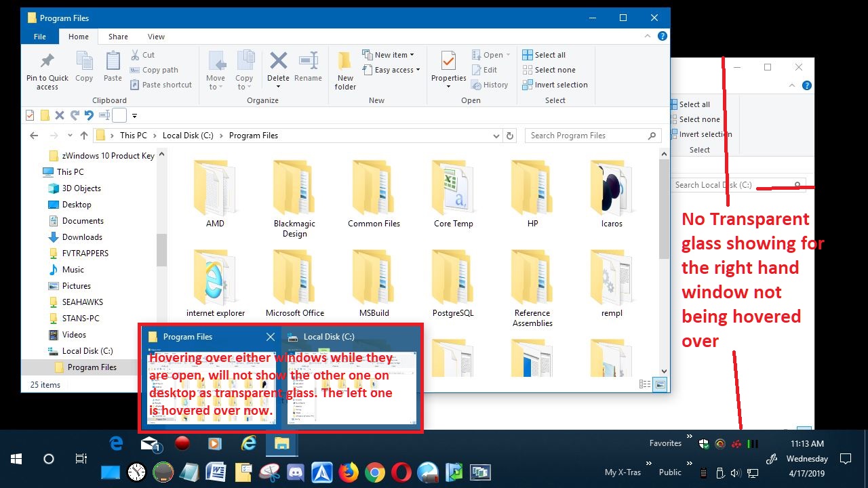The height and width of the screenshot is (488, 868).
Task: Switch to large icons view button
Action: pos(659,384)
